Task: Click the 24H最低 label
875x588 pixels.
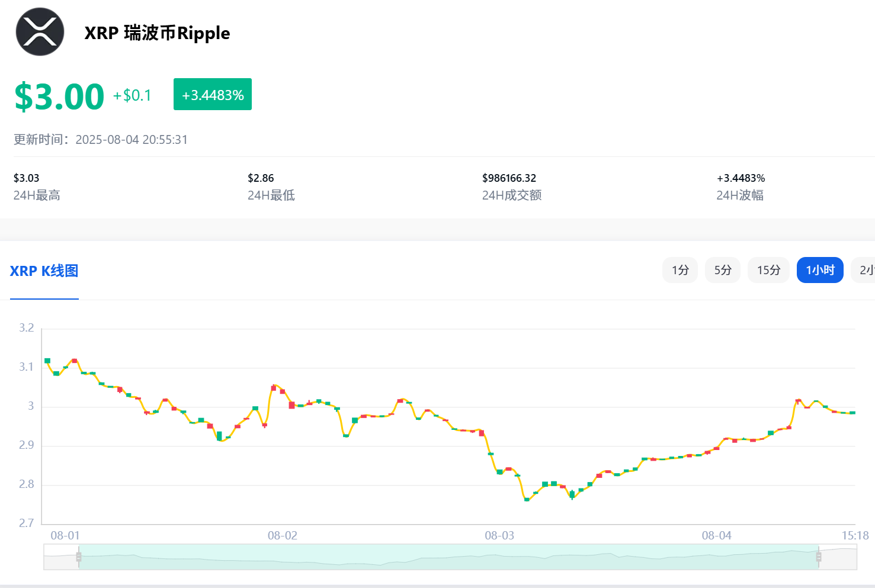Action: pyautogui.click(x=271, y=195)
